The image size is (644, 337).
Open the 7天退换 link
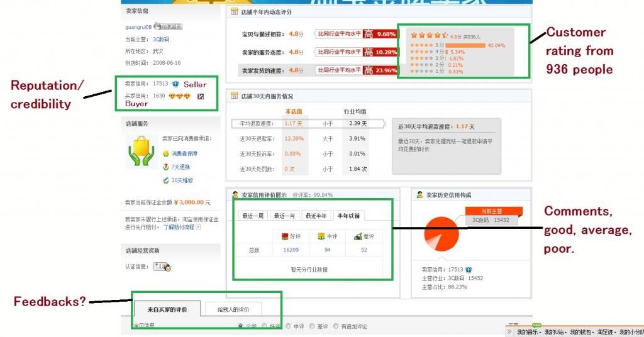(180, 167)
